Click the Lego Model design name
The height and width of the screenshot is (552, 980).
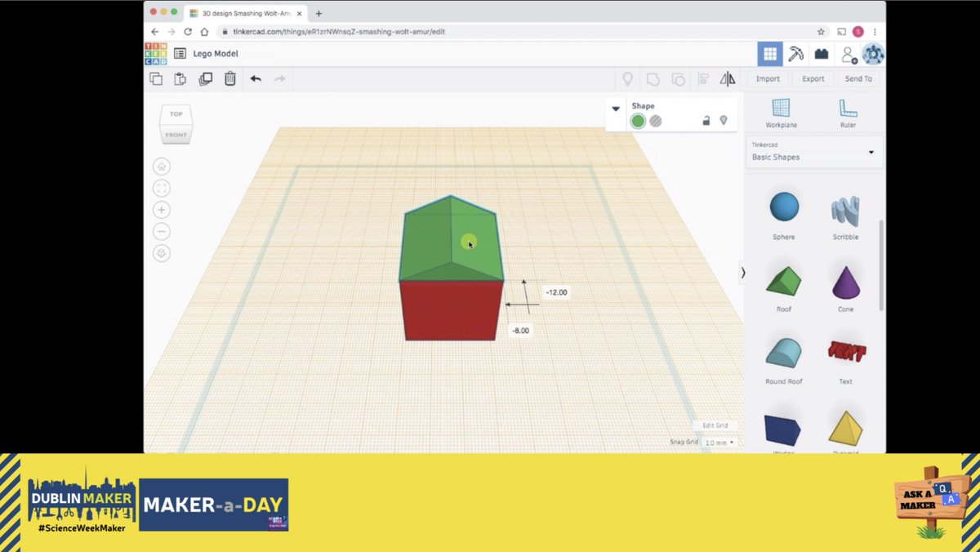[216, 54]
